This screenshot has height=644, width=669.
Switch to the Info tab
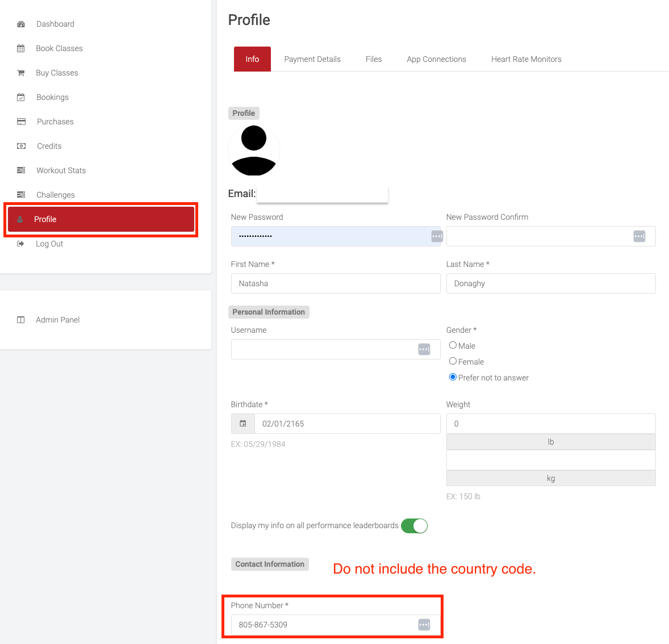[x=252, y=59]
